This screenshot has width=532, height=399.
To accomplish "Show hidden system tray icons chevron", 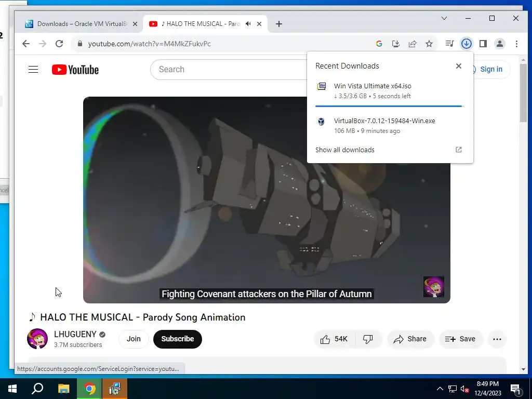I will tap(440, 389).
